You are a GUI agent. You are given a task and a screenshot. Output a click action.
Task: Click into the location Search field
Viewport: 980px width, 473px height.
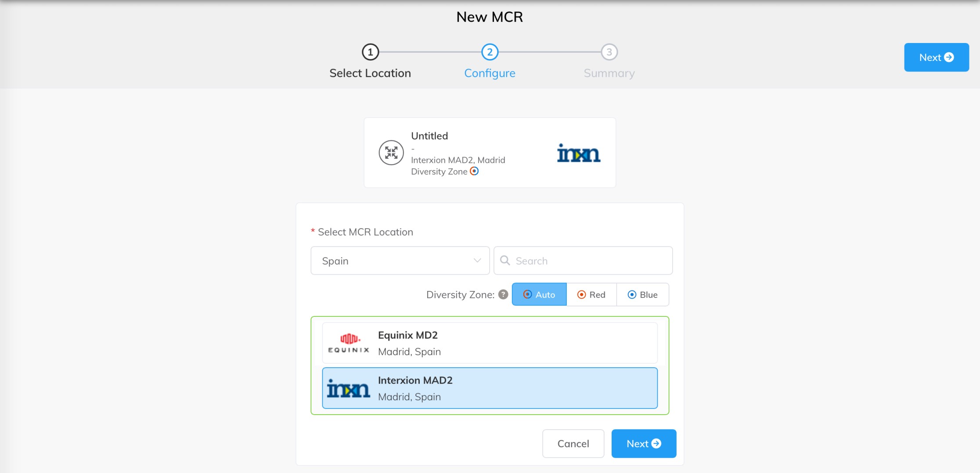pyautogui.click(x=583, y=261)
